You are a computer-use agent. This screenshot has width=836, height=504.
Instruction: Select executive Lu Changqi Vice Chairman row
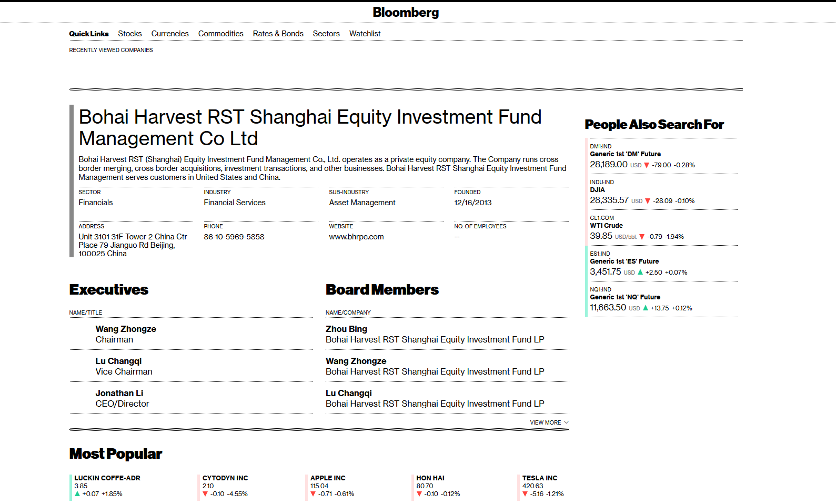pyautogui.click(x=191, y=366)
